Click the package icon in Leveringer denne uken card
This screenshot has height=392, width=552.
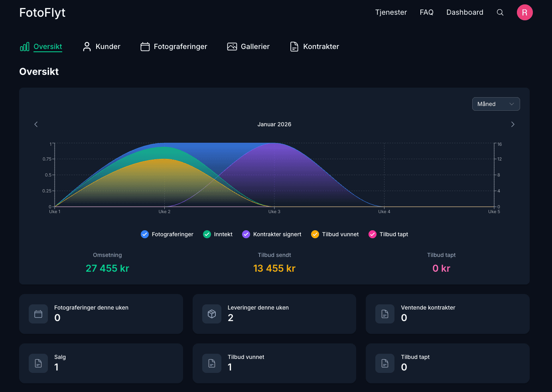pyautogui.click(x=212, y=314)
